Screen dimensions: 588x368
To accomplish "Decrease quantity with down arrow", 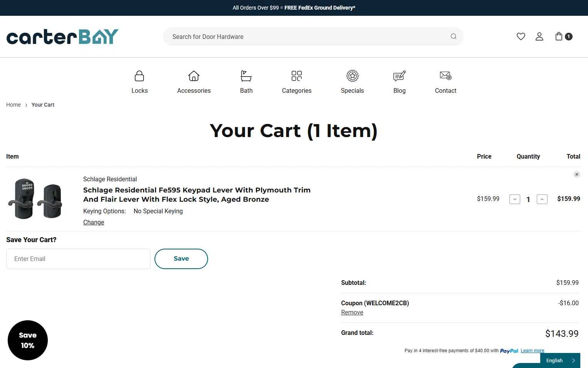I will 515,199.
